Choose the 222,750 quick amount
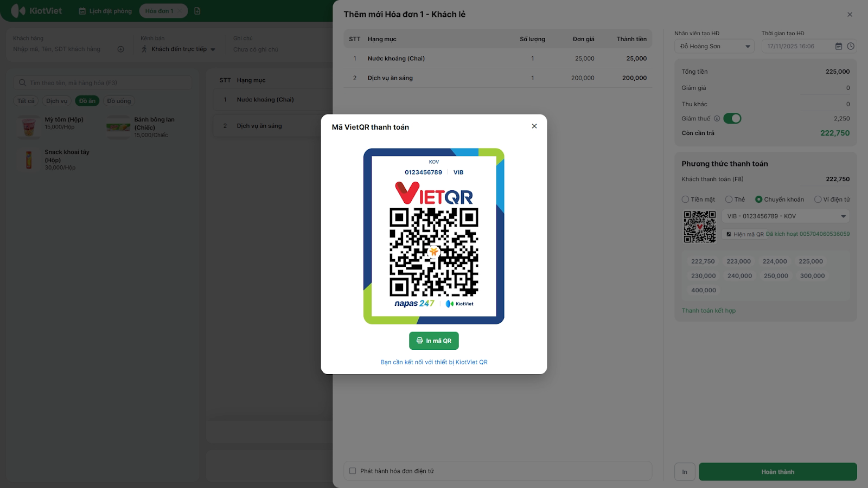 (703, 261)
